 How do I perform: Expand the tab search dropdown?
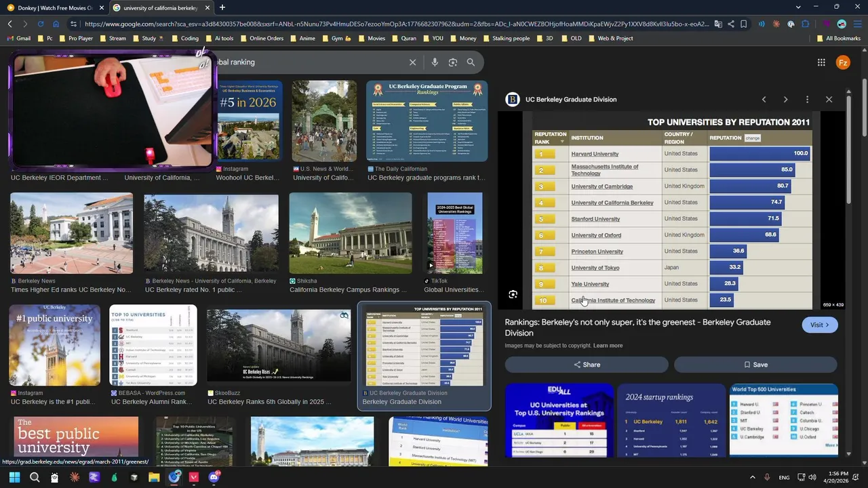(798, 7)
